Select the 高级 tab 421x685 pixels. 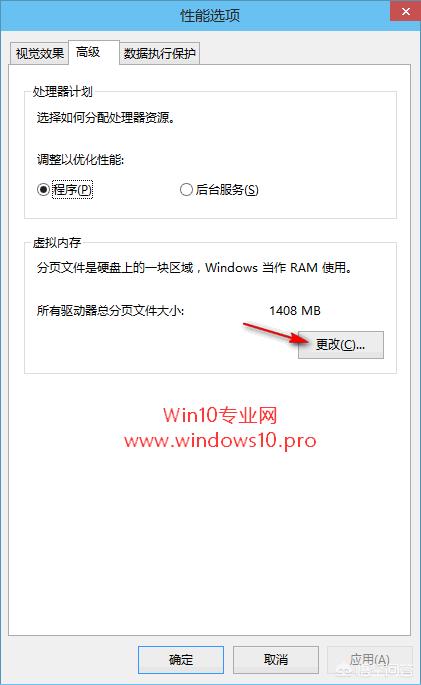tap(88, 52)
